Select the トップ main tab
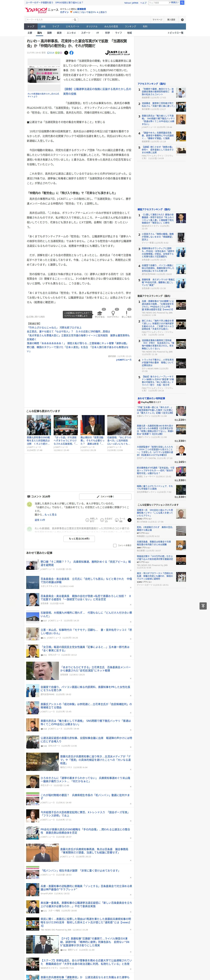Image resolution: width=210 pixels, height=980 pixels. [x=31, y=27]
